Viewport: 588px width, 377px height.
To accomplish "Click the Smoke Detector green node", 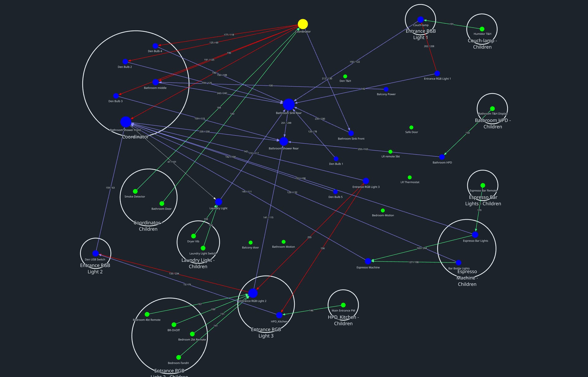I will 135,191.
